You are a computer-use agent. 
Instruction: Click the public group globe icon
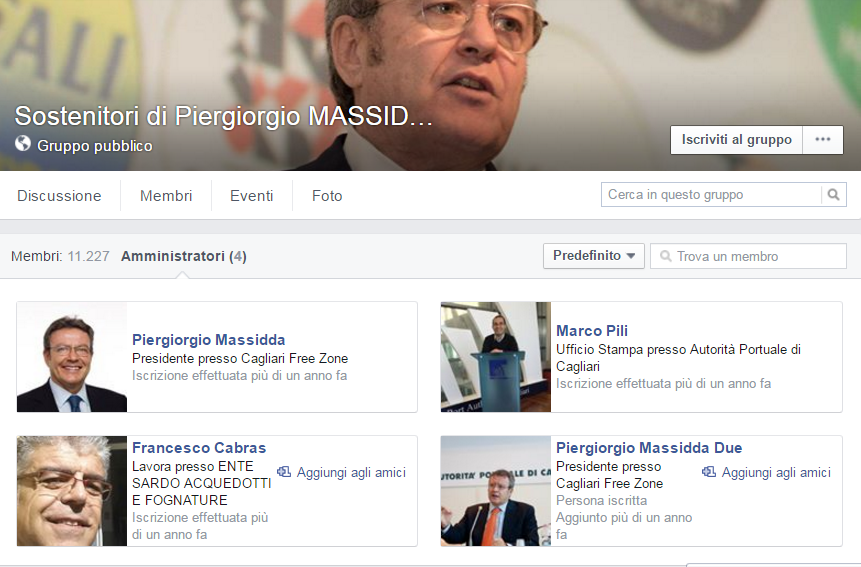coord(23,144)
